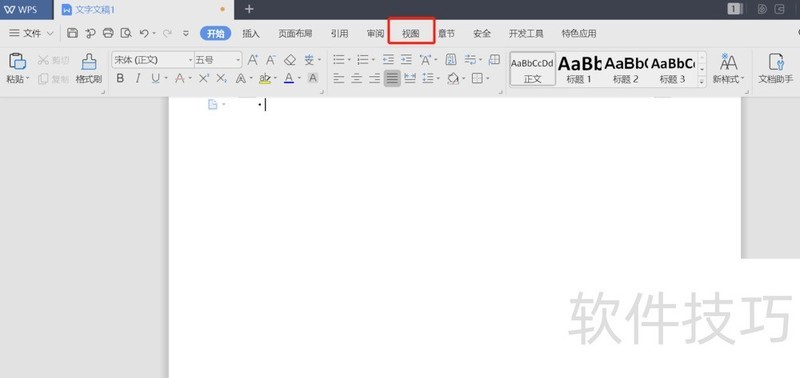The width and height of the screenshot is (800, 378).
Task: Decrease font size with smaller A
Action: [x=271, y=60]
